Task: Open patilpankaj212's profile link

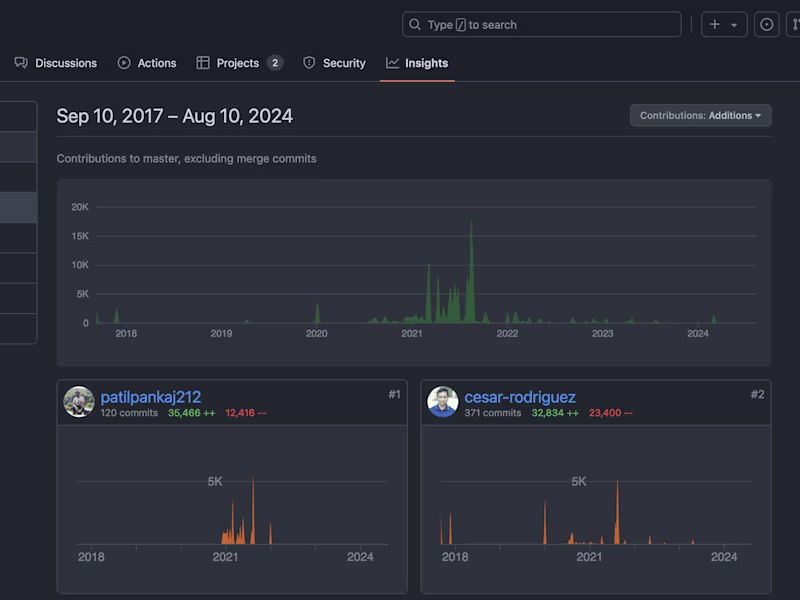Action: point(150,397)
